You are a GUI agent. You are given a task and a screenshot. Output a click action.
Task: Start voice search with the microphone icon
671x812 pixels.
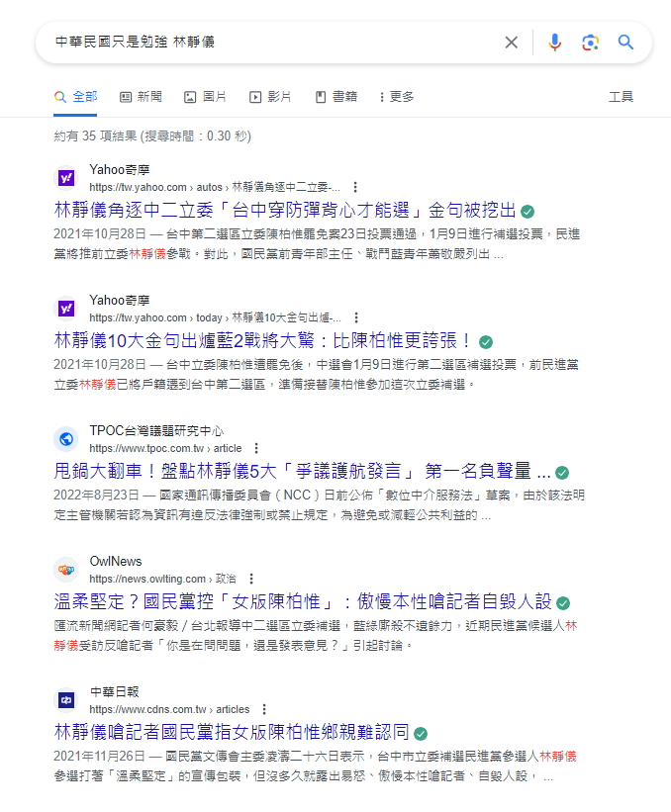click(554, 43)
